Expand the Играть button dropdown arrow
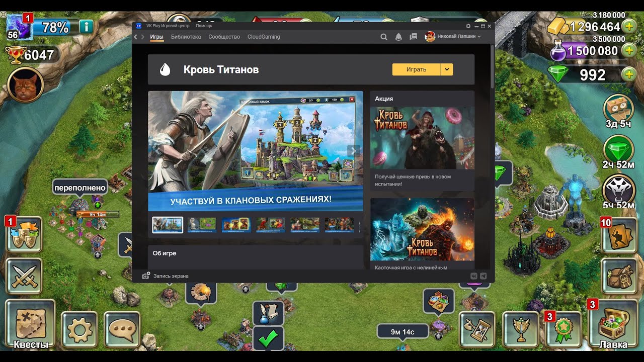 click(447, 69)
